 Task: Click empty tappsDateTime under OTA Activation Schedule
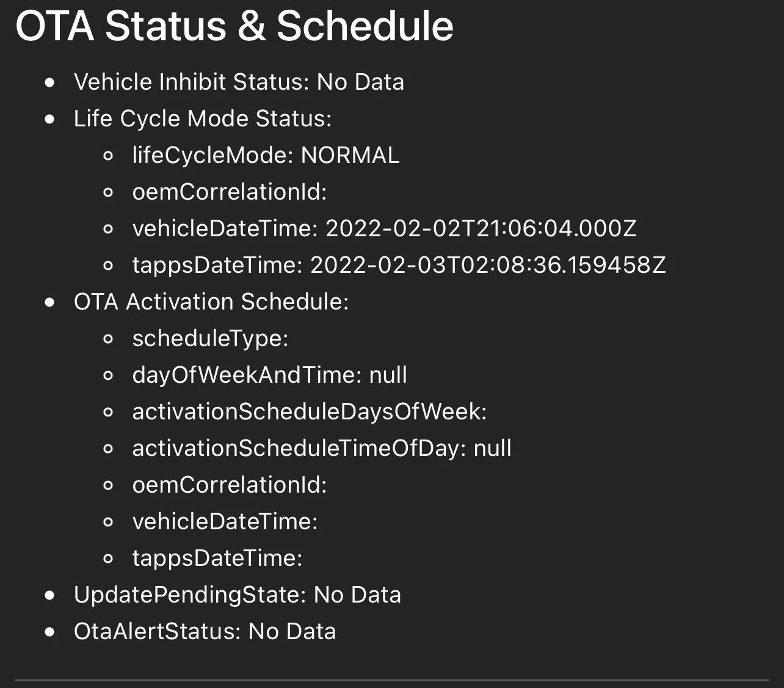click(x=217, y=558)
